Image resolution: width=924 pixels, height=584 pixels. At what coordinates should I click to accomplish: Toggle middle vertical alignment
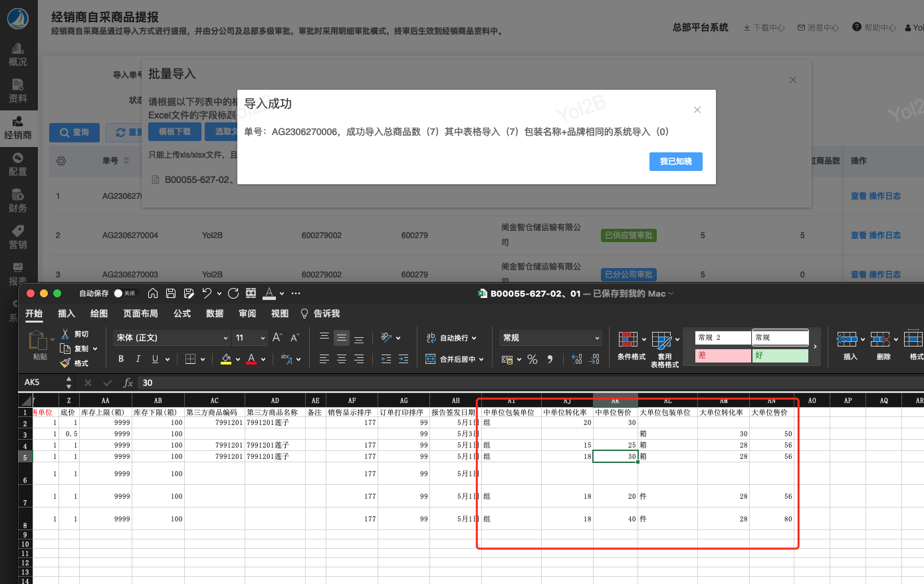[342, 338]
